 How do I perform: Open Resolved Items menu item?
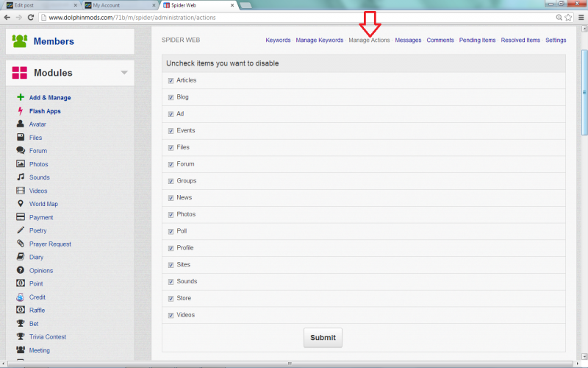pyautogui.click(x=520, y=40)
